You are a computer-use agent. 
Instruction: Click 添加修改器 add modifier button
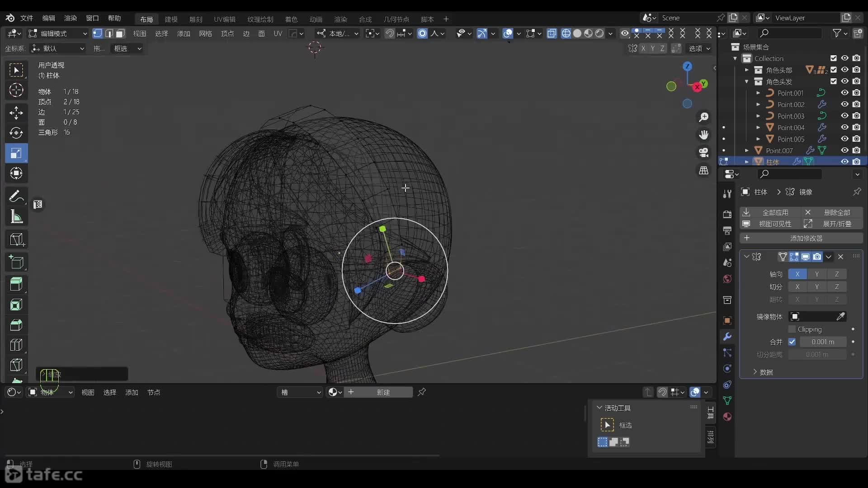(x=802, y=238)
